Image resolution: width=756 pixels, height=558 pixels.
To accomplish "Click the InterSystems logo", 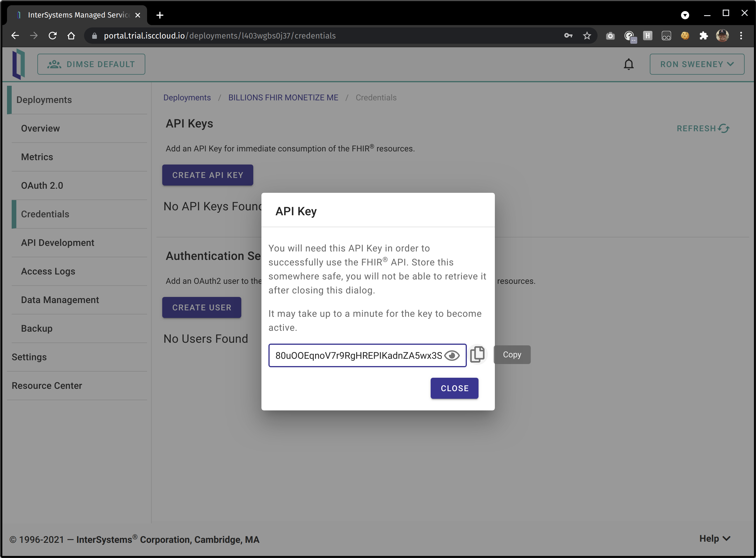I will click(x=19, y=64).
